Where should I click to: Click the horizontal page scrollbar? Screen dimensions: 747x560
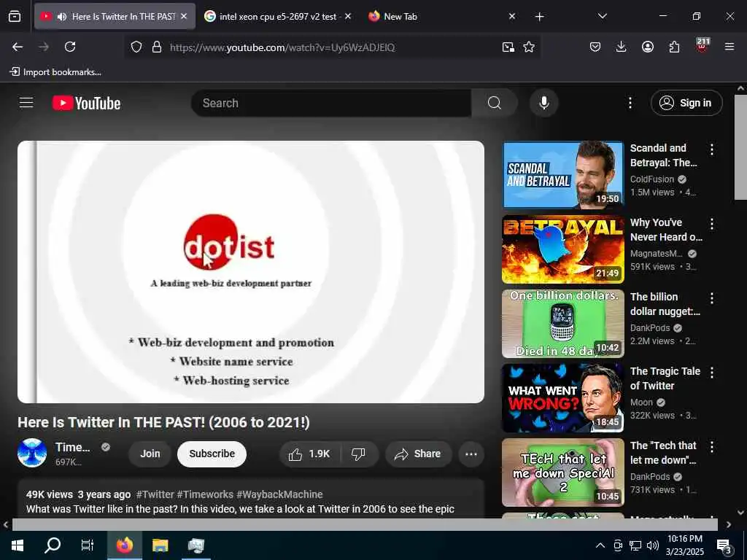pos(365,524)
